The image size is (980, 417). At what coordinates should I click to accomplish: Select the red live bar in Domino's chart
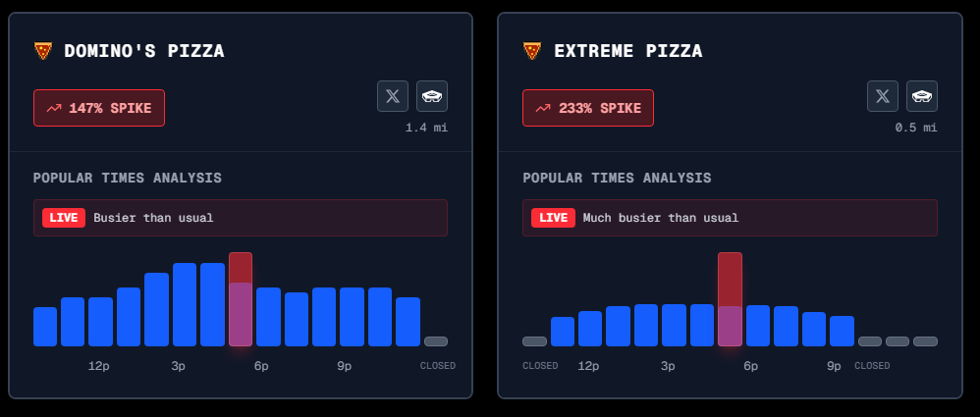[x=241, y=299]
